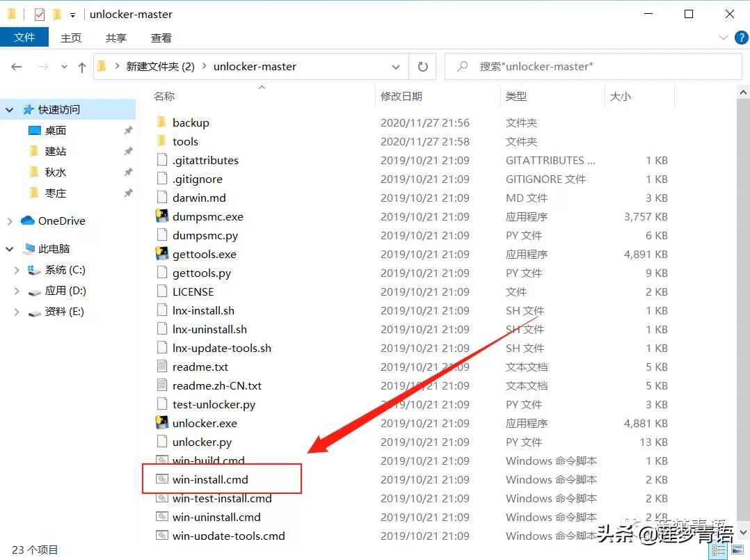Click the darwin.md file icon

162,198
